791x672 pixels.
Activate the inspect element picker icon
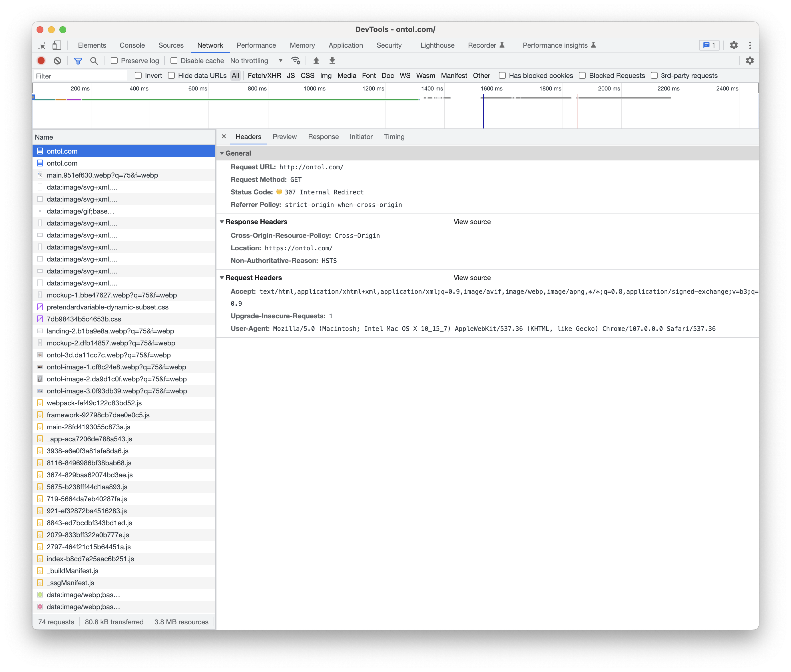click(41, 45)
